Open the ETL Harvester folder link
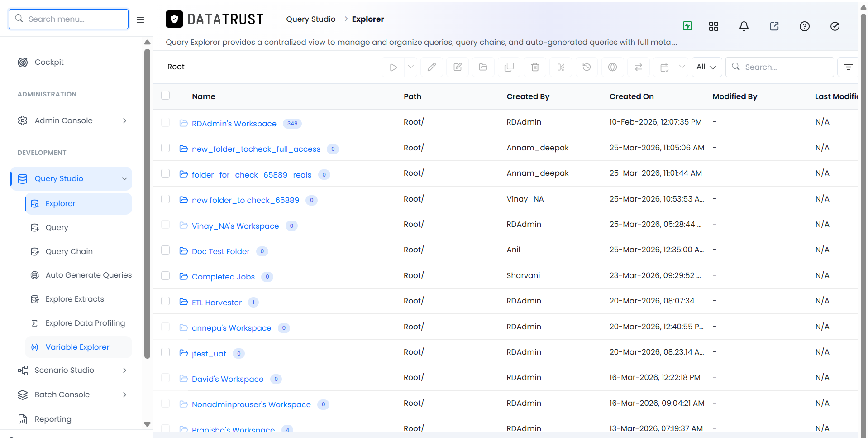This screenshot has width=868, height=438. point(217,303)
